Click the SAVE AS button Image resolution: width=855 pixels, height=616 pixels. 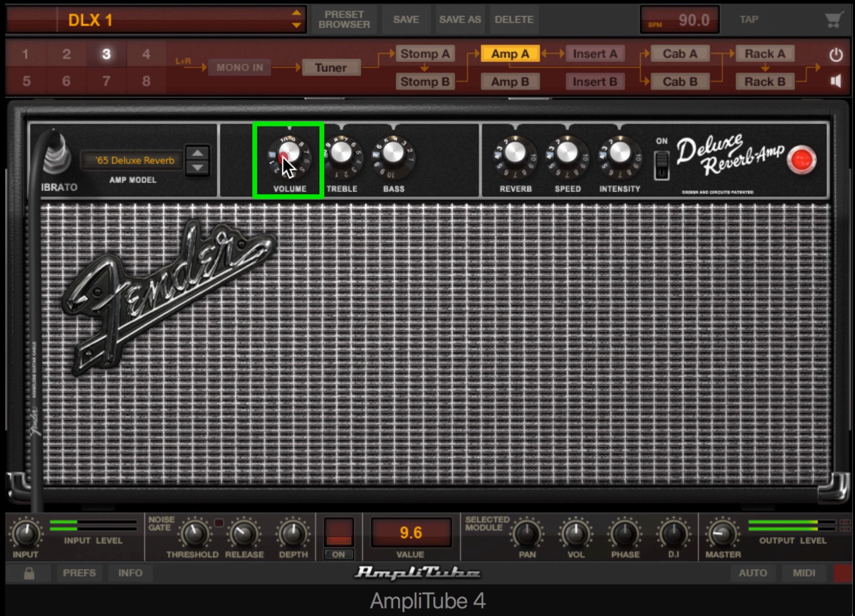coord(460,20)
